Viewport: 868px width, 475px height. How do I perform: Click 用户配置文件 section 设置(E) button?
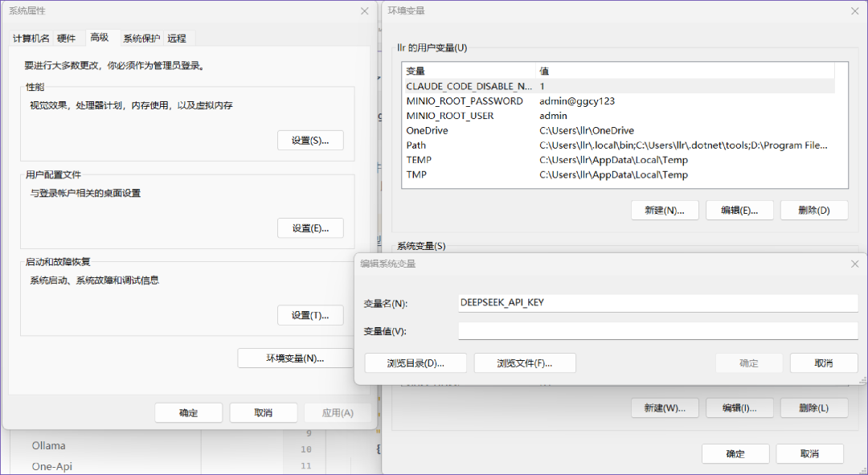coord(310,227)
